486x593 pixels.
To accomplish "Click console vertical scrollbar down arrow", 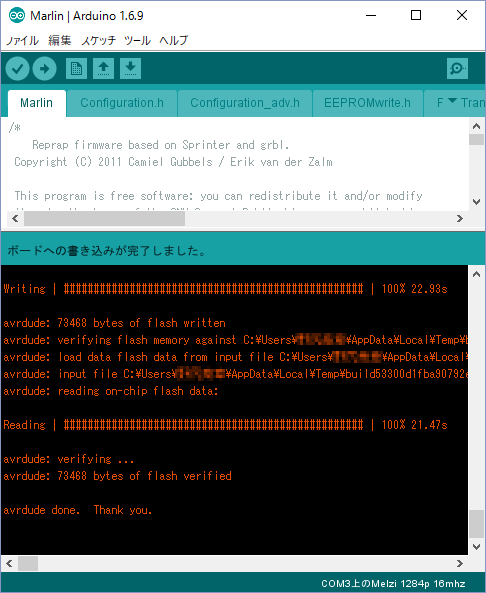I will [477, 547].
